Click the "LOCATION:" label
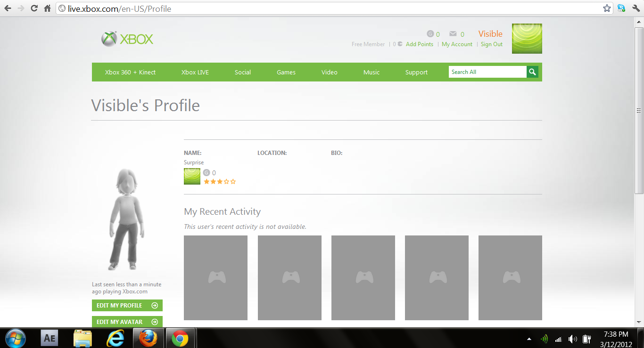This screenshot has width=644, height=348. point(272,153)
